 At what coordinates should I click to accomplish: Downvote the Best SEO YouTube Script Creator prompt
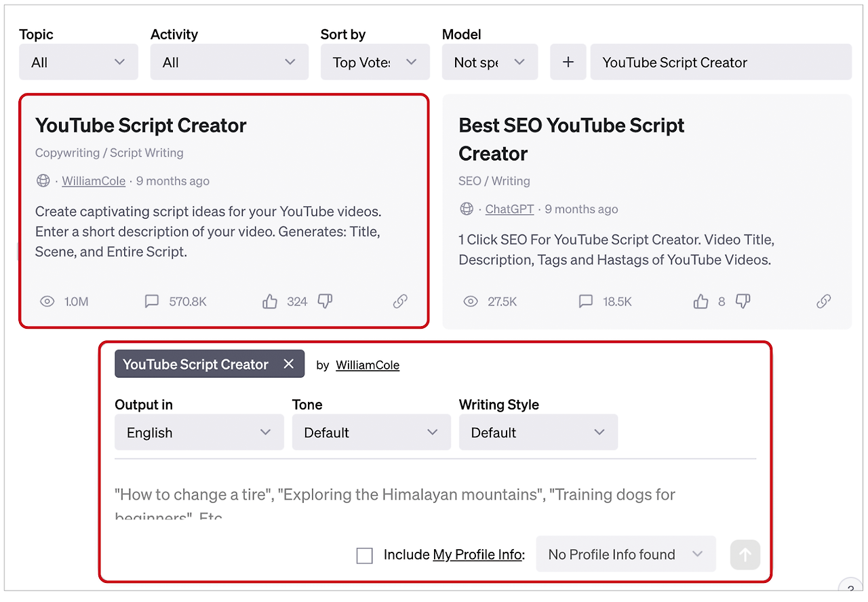point(743,302)
